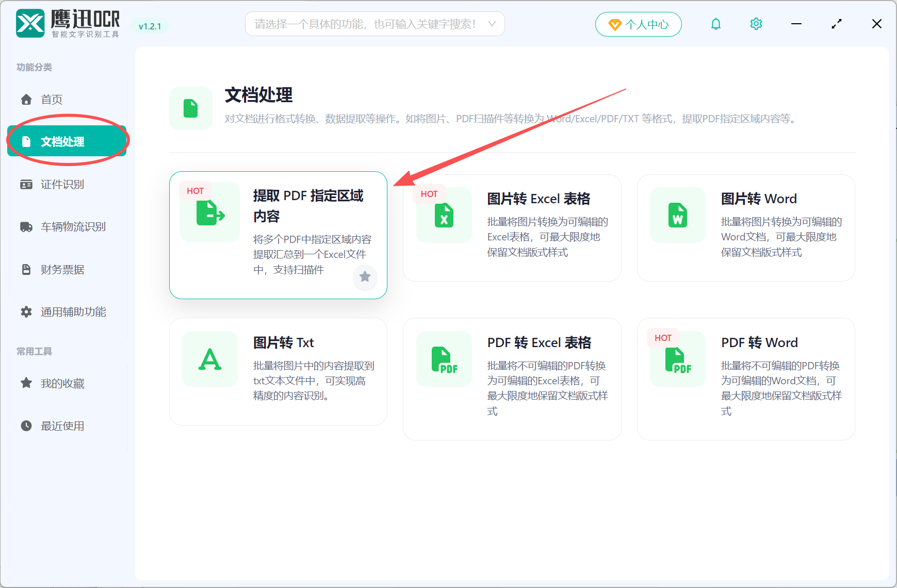The height and width of the screenshot is (588, 897).
Task: Click the 智能文字识别工具 tagline
Action: (x=86, y=34)
